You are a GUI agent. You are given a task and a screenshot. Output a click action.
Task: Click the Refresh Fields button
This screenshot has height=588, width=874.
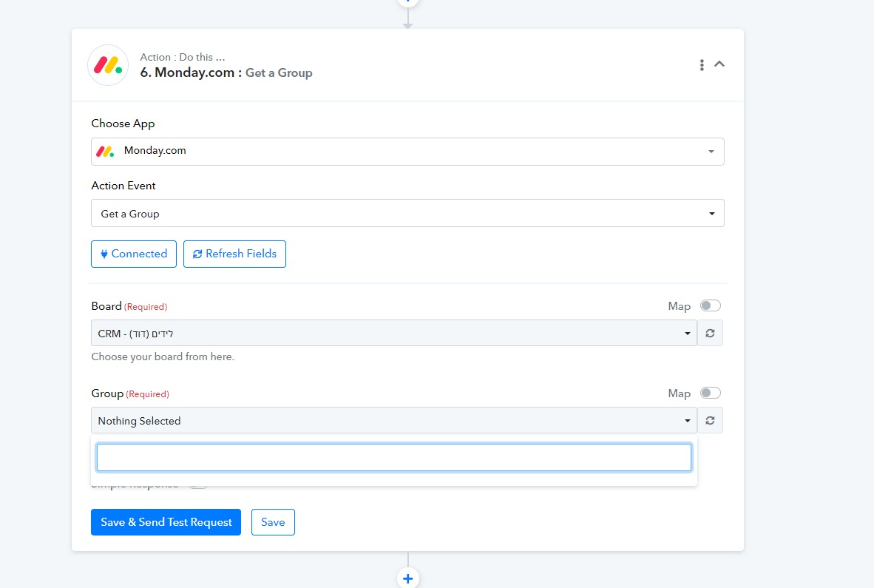coord(234,254)
